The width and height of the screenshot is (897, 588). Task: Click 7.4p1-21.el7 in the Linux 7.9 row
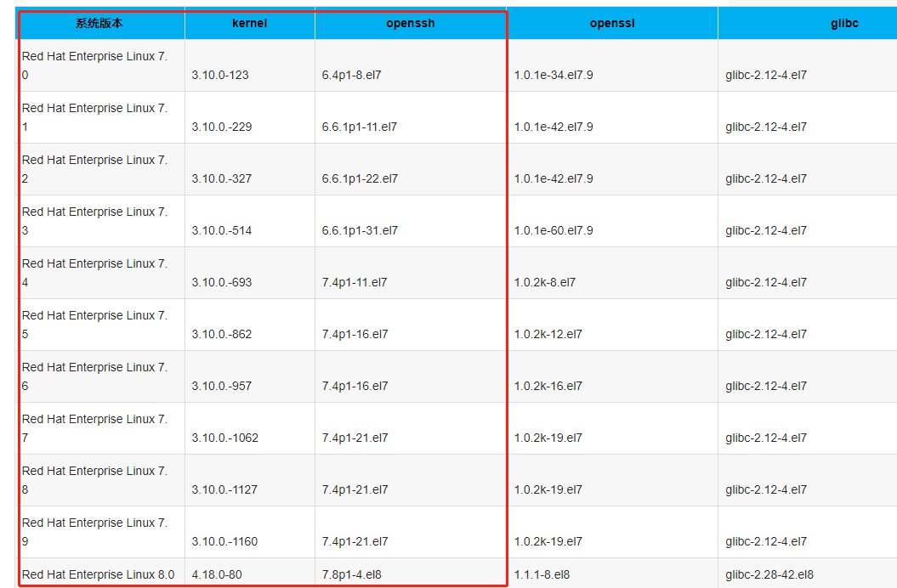pos(355,541)
